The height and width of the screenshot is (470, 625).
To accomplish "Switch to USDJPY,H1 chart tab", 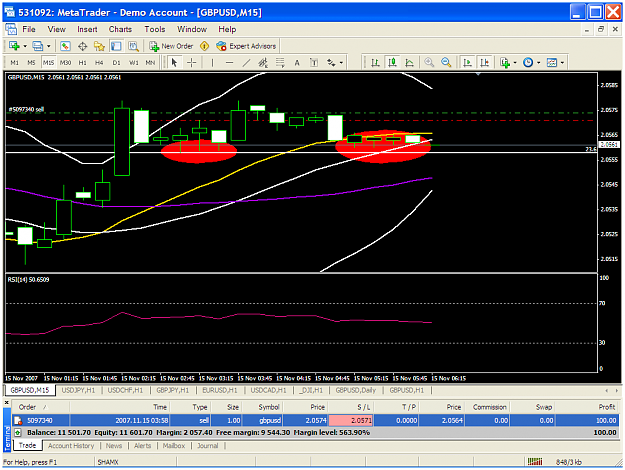I will click(x=79, y=390).
